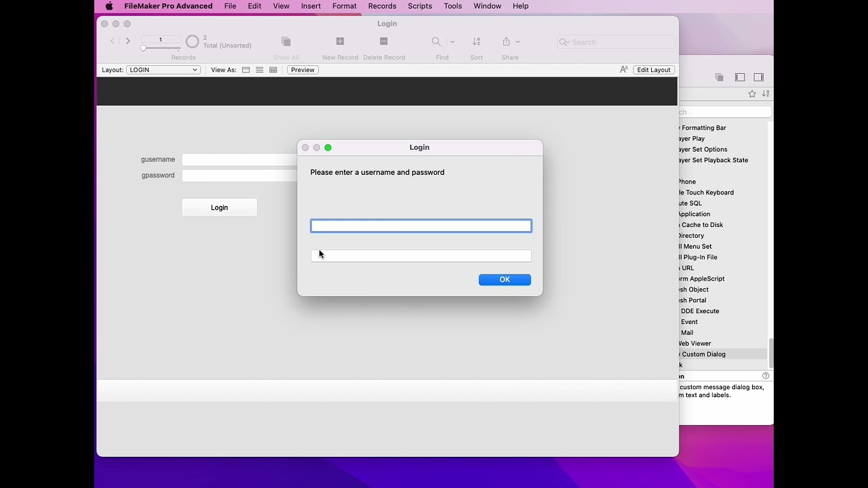Click the toolbar Search field

pyautogui.click(x=616, y=42)
